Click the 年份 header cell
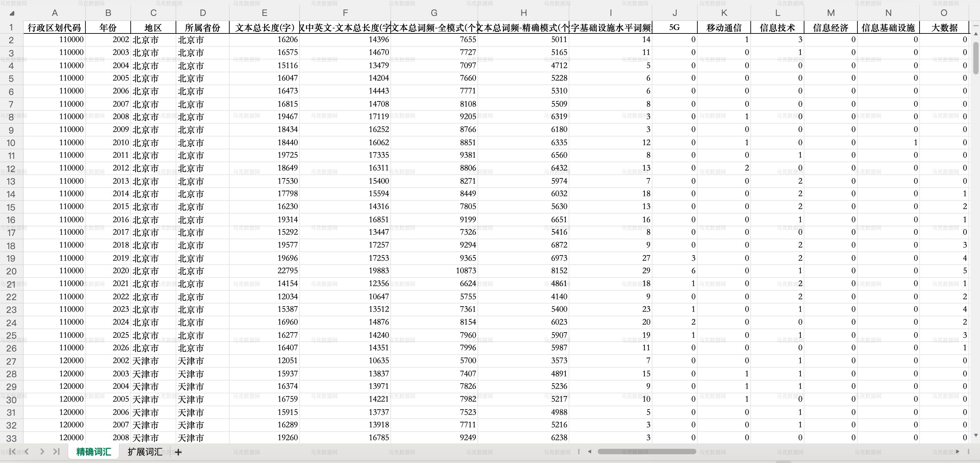Image resolution: width=980 pixels, height=463 pixels. tap(108, 27)
